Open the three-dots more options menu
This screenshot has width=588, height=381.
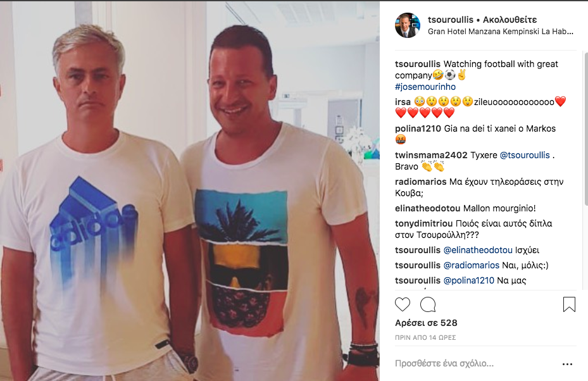tap(567, 364)
